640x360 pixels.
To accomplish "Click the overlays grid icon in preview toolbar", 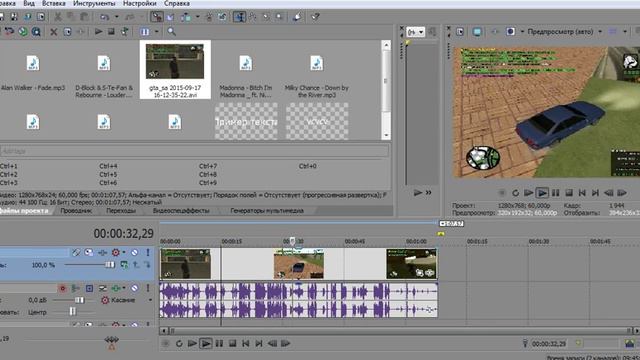I will coord(613,31).
